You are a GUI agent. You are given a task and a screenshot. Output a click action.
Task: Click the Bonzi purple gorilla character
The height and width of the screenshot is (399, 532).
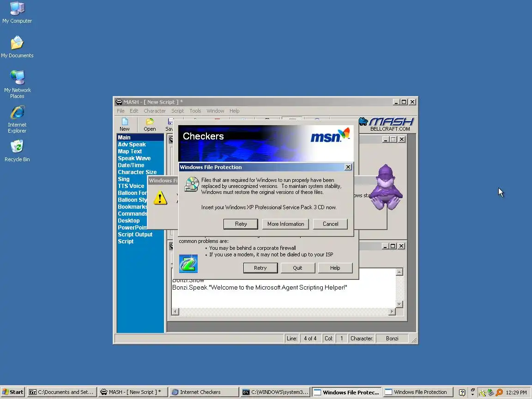click(x=386, y=187)
